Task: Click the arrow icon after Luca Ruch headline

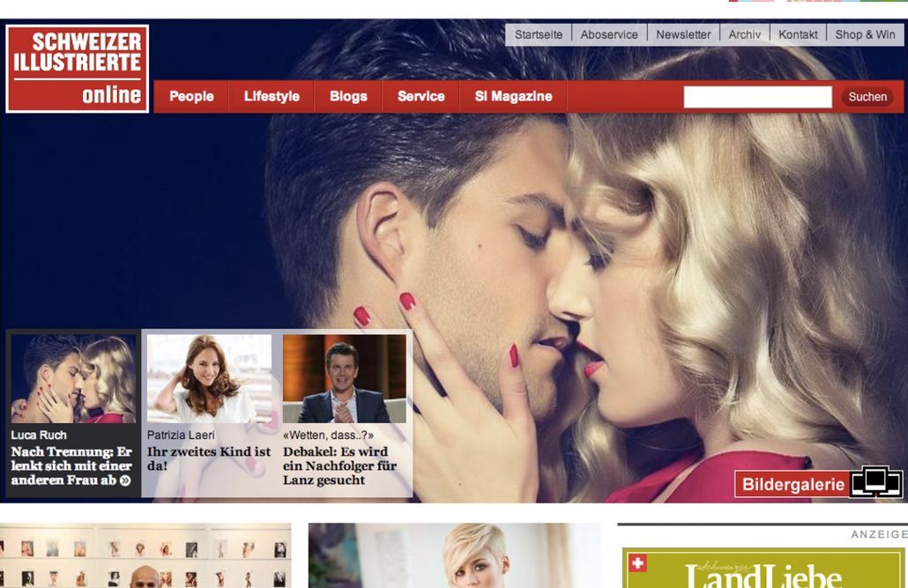Action: coord(125,480)
